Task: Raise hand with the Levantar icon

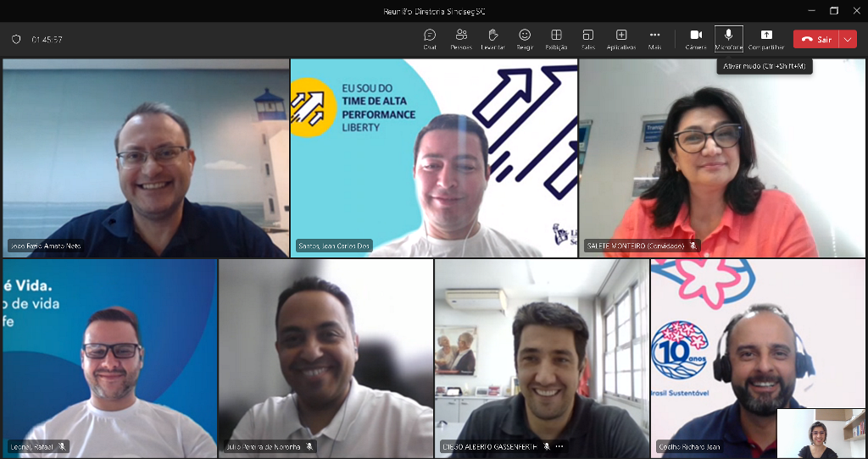Action: click(x=492, y=38)
